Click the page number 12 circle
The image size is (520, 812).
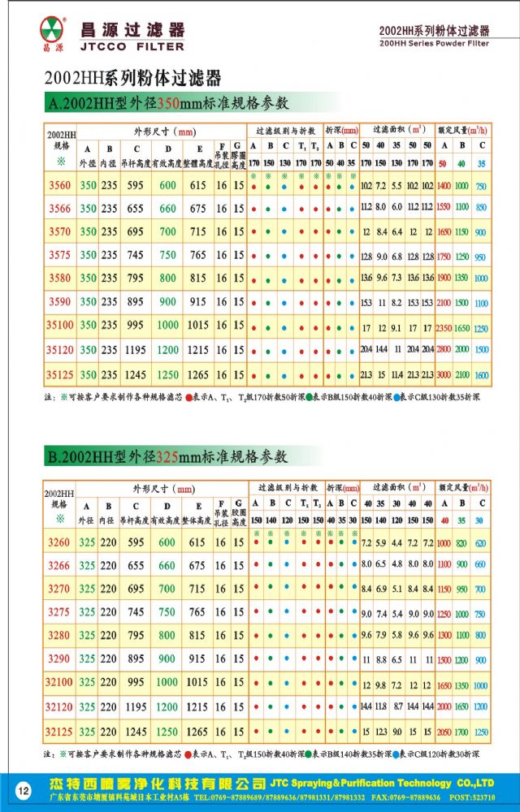(x=24, y=791)
